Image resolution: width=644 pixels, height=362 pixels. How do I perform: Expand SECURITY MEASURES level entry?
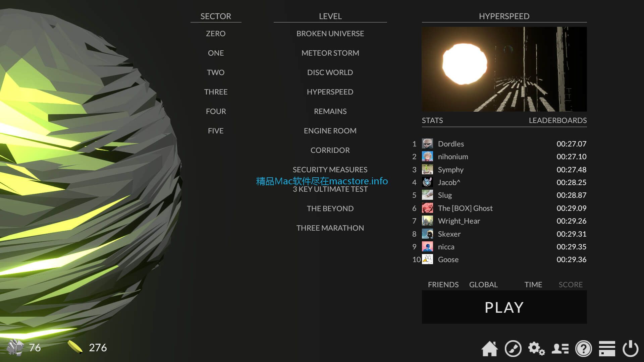point(330,169)
